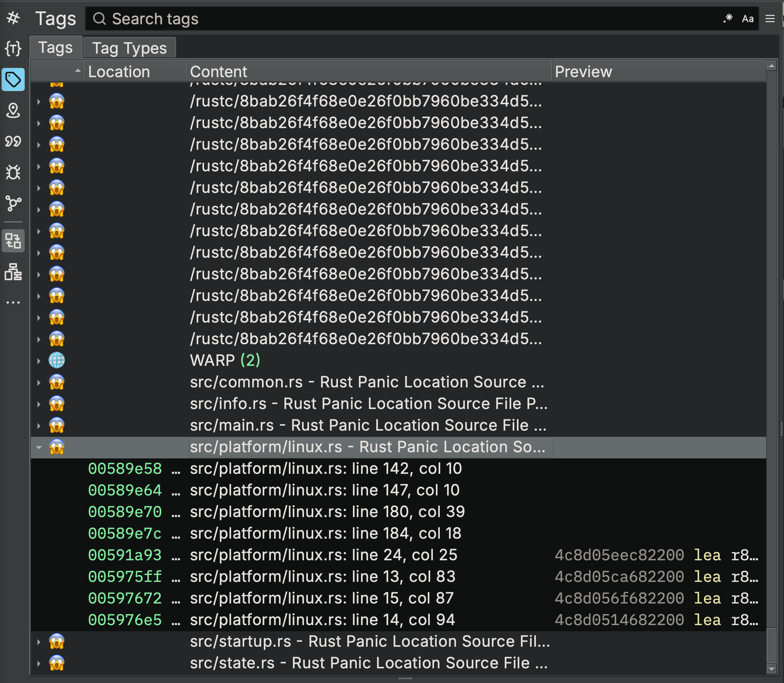Viewport: 784px width, 683px height.
Task: Select the src/main.rs Rust Panic Location row
Action: coord(399,425)
